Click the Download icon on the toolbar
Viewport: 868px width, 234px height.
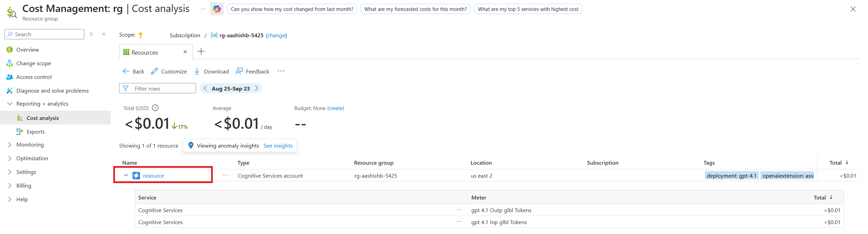point(197,71)
